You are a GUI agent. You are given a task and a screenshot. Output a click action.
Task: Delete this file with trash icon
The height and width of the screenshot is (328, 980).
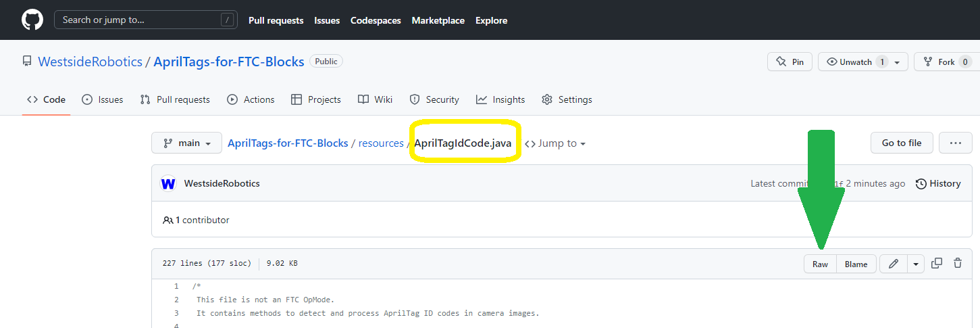958,264
